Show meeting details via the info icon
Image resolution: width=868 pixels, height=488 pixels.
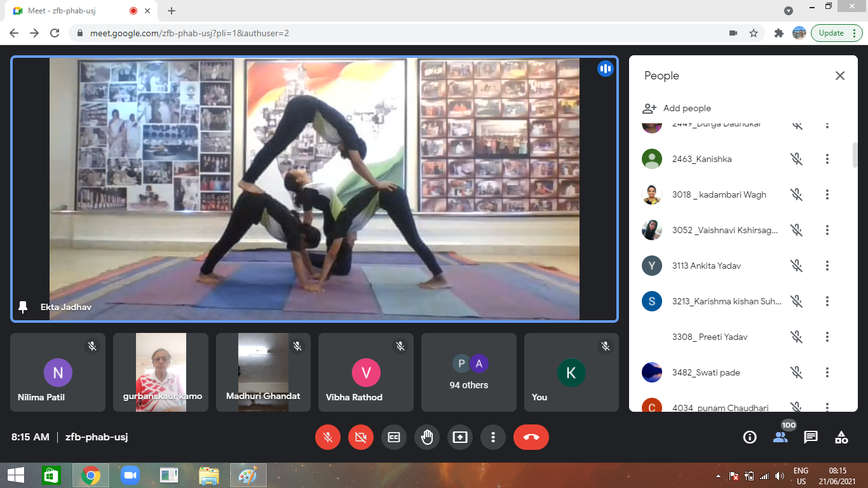749,437
